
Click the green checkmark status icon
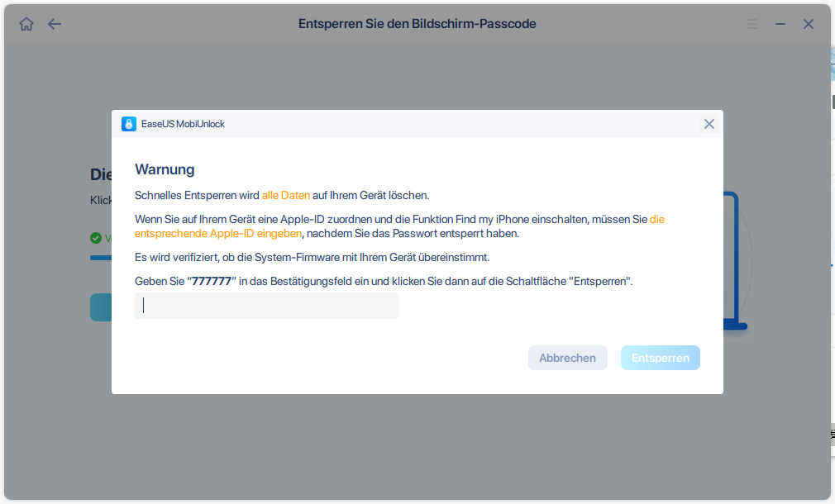click(x=96, y=238)
